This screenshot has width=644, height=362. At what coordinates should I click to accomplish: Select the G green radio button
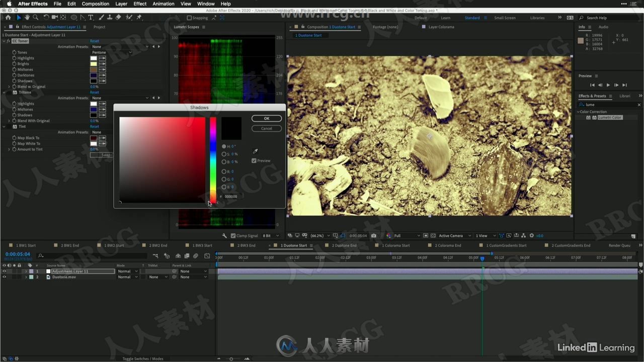click(224, 179)
